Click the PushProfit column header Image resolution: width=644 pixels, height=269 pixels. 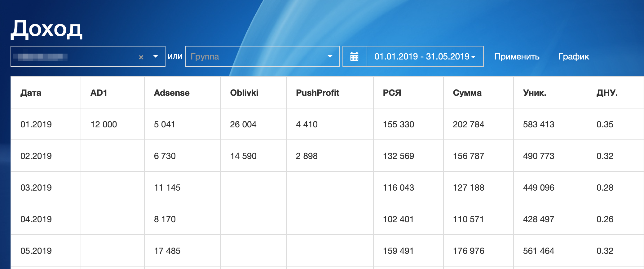pyautogui.click(x=317, y=93)
